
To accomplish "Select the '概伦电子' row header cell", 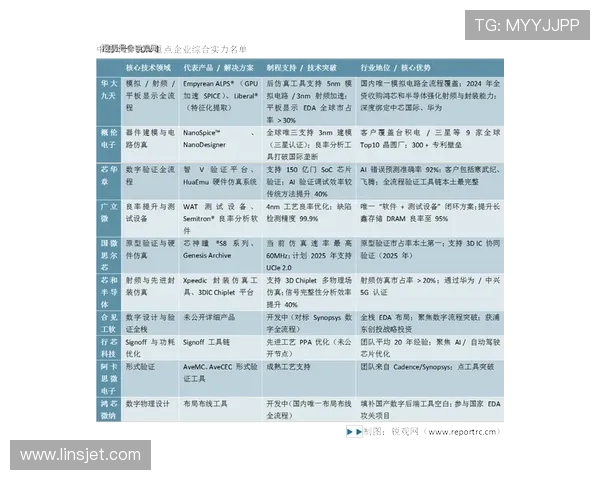I will 109,144.
